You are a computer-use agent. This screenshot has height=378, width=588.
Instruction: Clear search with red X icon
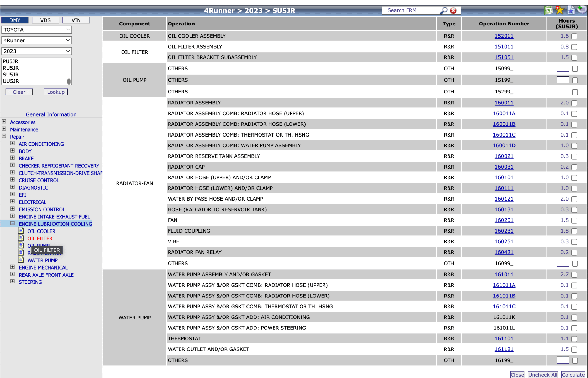453,10
